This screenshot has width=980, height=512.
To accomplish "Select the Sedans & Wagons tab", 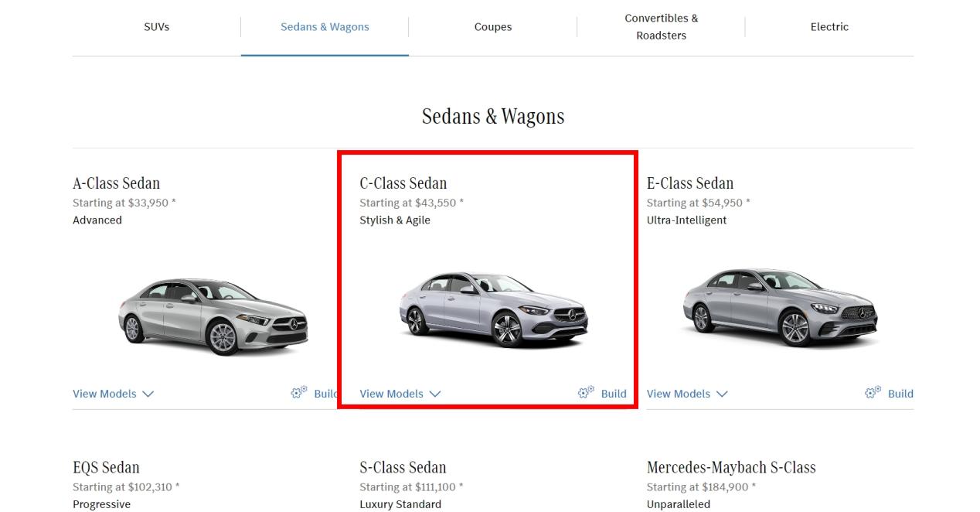I will pyautogui.click(x=325, y=26).
